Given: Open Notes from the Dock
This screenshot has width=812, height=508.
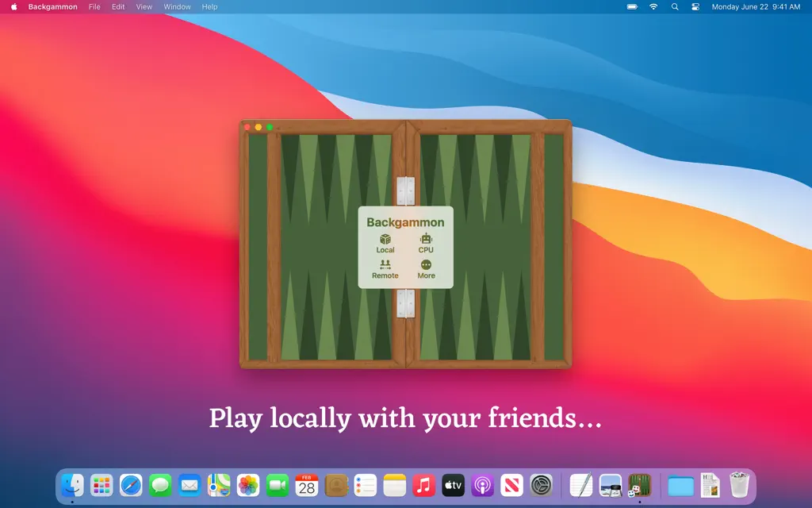Looking at the screenshot, I should [x=395, y=486].
